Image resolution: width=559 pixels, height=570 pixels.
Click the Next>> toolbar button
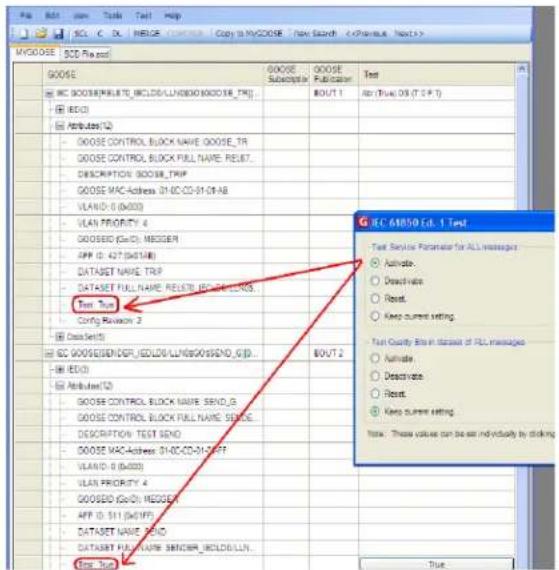pyautogui.click(x=409, y=33)
